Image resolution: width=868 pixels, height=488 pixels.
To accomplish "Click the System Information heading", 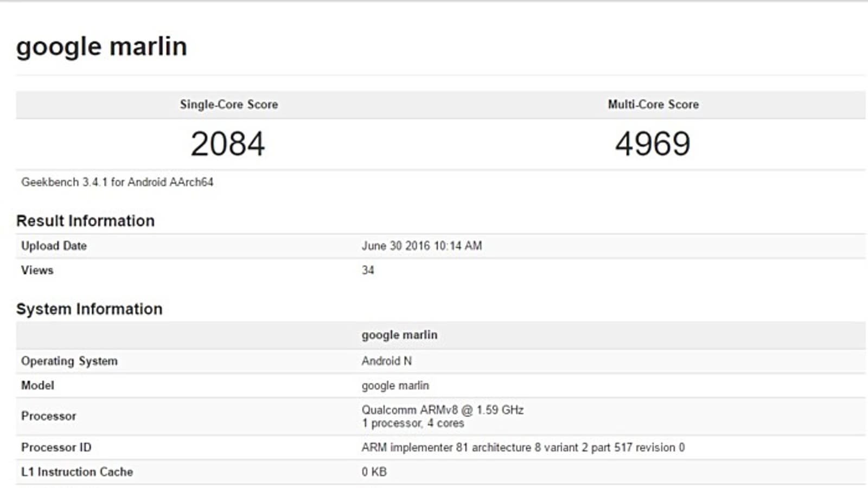I will click(x=90, y=309).
